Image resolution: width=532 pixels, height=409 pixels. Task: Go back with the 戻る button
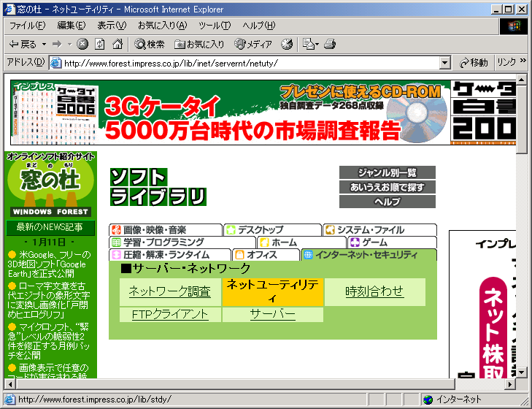click(23, 44)
